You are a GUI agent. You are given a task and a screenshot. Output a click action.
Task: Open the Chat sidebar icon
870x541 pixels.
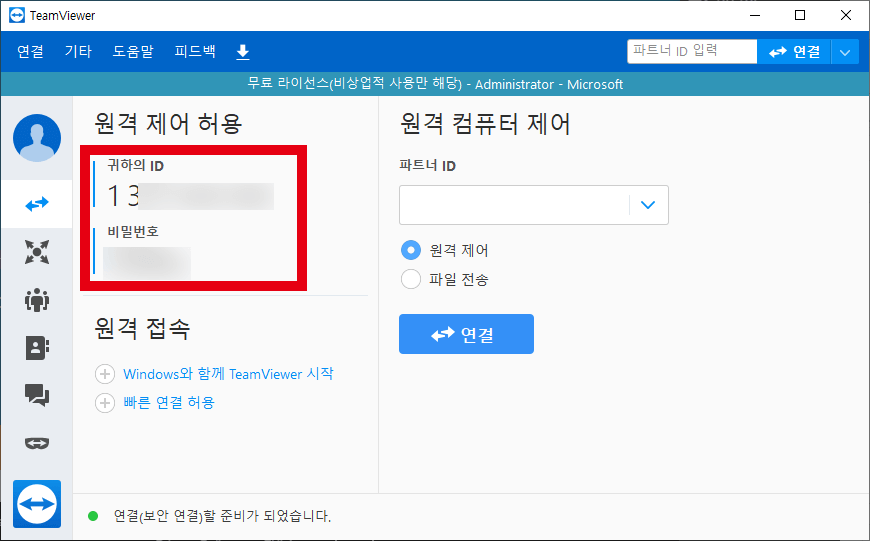(x=37, y=395)
